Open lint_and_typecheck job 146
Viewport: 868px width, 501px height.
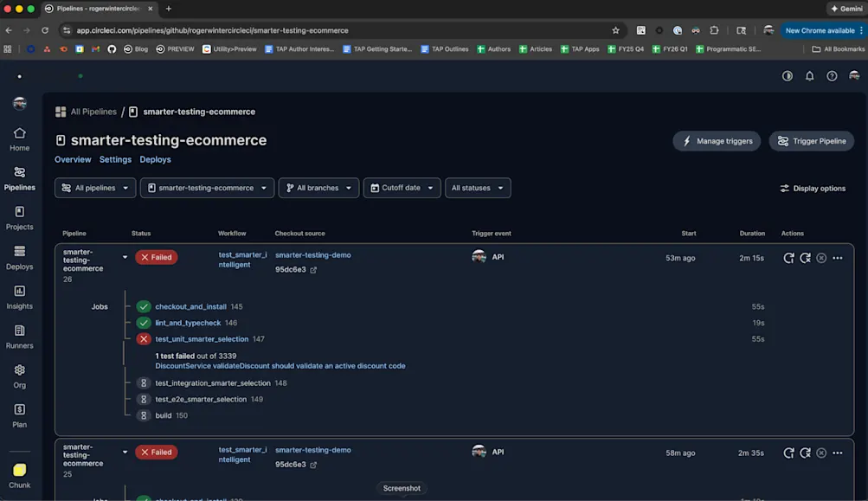(x=188, y=323)
